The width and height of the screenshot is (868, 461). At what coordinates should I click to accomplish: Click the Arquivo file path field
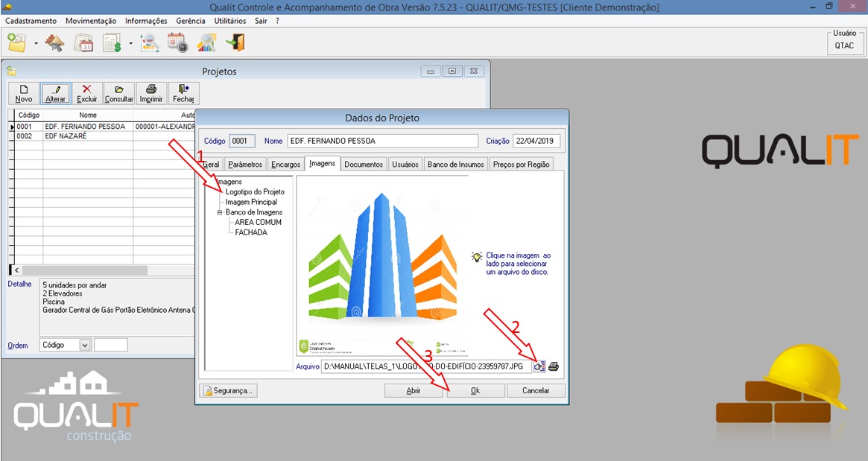click(x=426, y=366)
